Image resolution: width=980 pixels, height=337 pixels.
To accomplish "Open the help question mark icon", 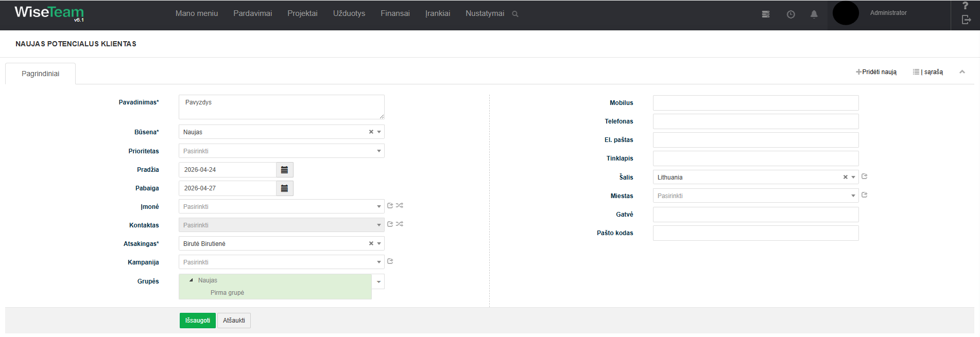I will (966, 6).
